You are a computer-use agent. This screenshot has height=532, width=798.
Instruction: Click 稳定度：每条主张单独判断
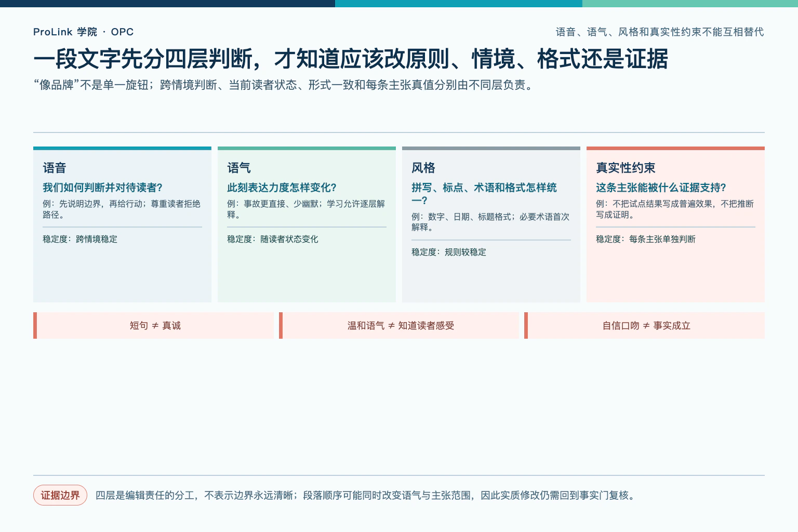pos(646,239)
